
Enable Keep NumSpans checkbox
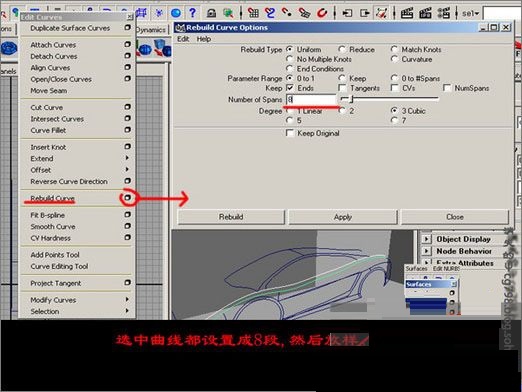pos(447,88)
